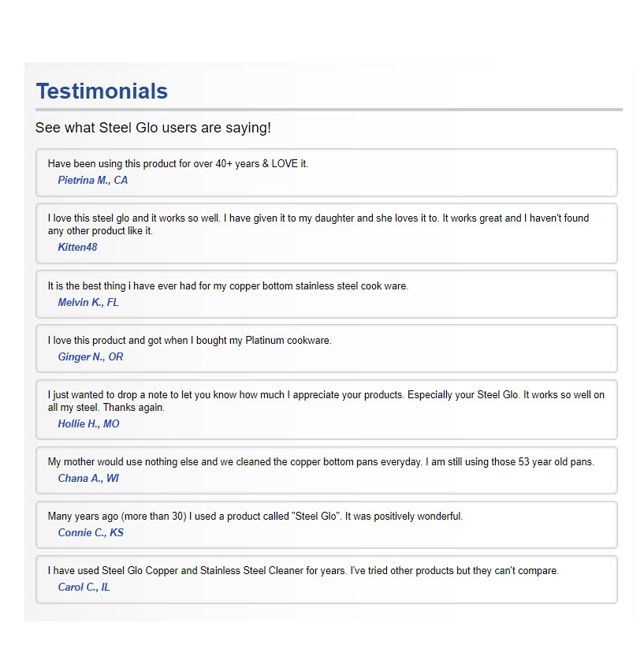Click the Connie C., KS author name

pos(91,532)
